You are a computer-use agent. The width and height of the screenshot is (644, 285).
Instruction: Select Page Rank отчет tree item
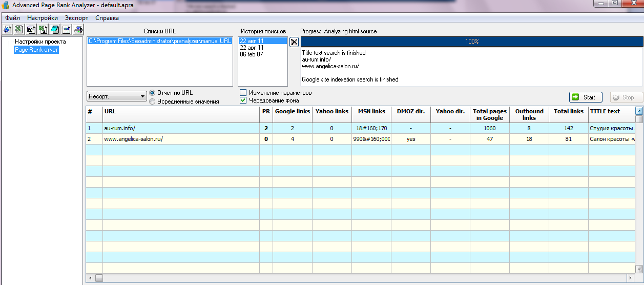pos(36,50)
